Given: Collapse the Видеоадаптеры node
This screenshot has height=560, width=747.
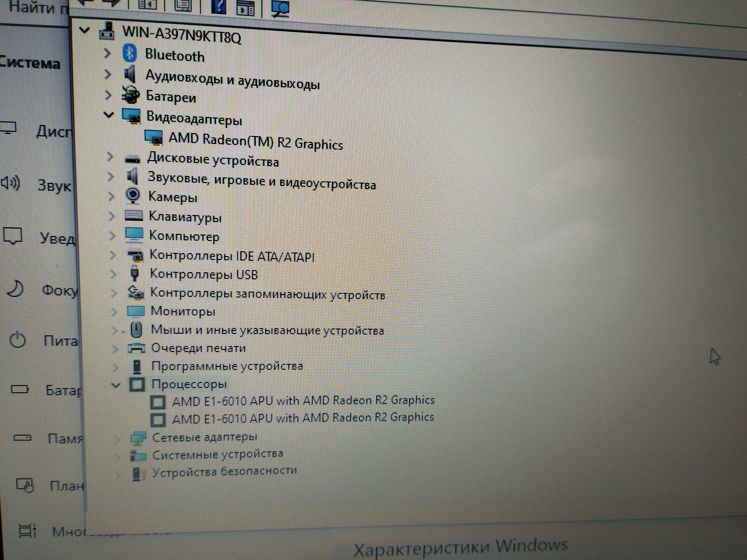Looking at the screenshot, I should tap(109, 115).
